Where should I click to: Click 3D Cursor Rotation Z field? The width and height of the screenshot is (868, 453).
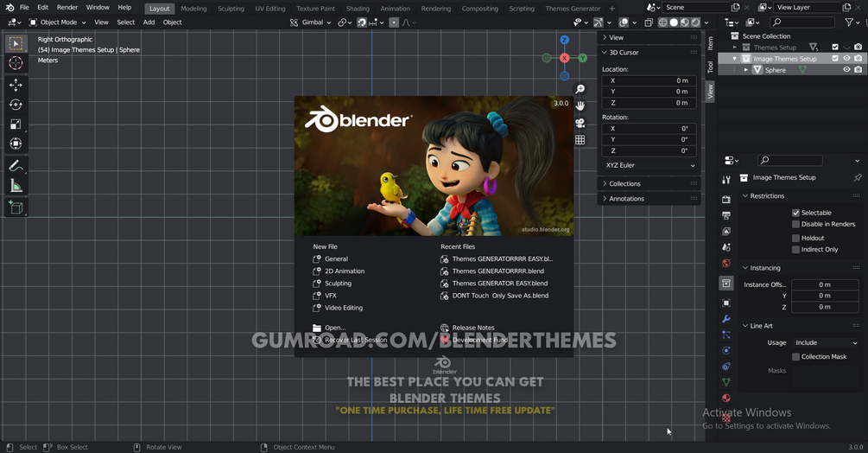pyautogui.click(x=649, y=150)
